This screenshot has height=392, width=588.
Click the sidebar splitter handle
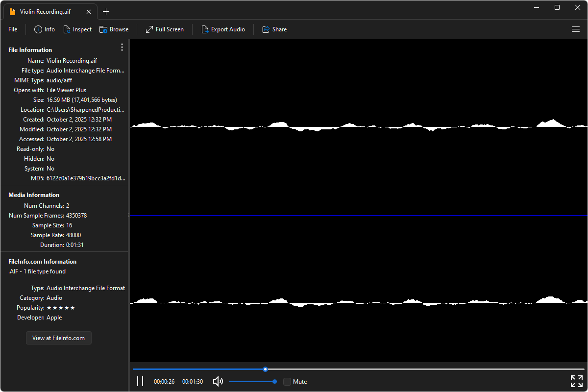[x=129, y=215]
